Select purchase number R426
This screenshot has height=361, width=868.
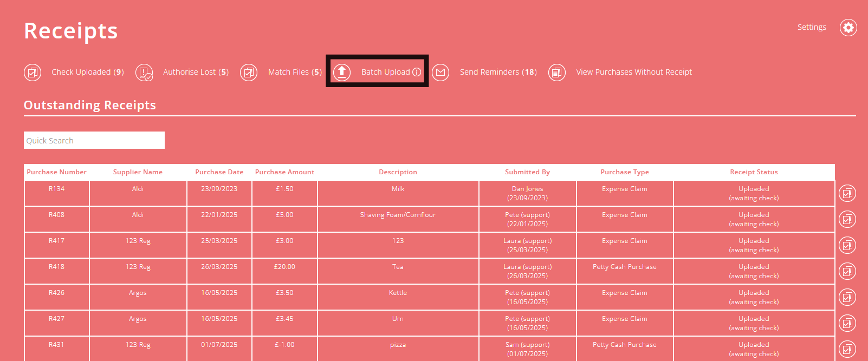(x=56, y=293)
